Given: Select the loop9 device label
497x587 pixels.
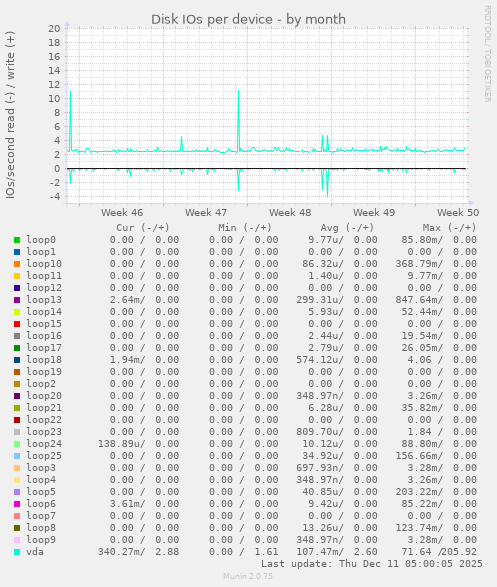Looking at the screenshot, I should [x=41, y=540].
